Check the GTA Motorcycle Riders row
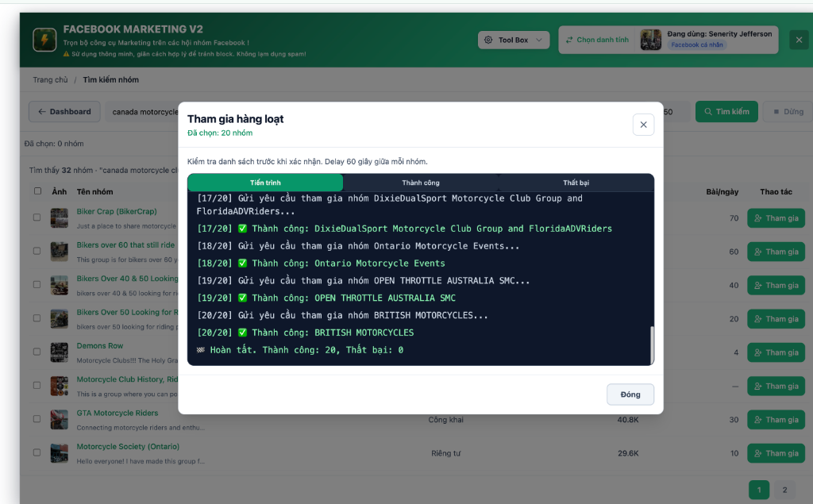The width and height of the screenshot is (813, 504). (x=37, y=419)
